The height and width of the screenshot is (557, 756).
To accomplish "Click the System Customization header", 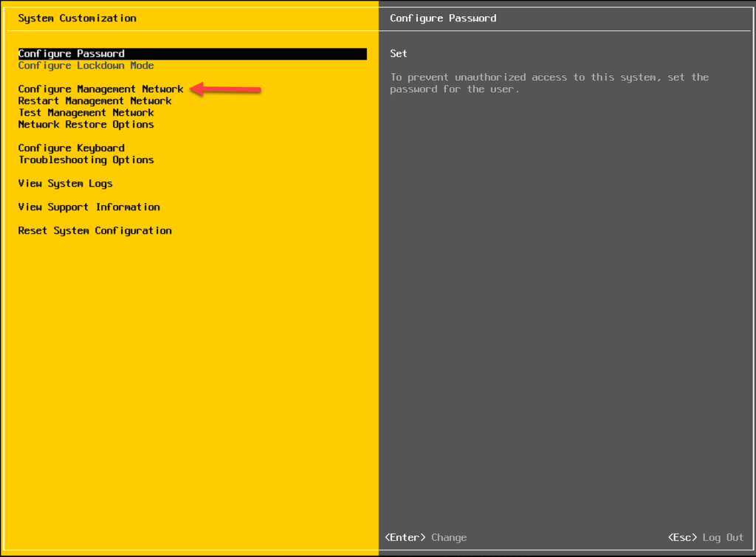I will [77, 18].
